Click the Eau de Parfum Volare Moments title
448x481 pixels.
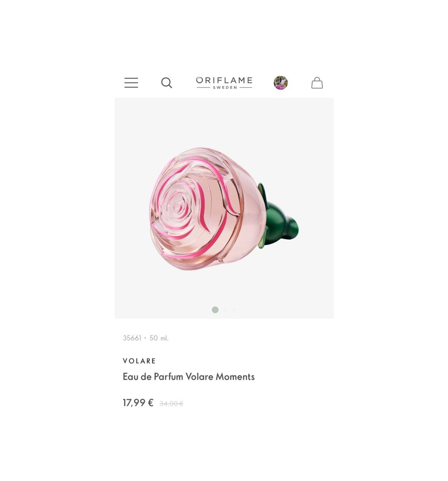click(x=189, y=377)
